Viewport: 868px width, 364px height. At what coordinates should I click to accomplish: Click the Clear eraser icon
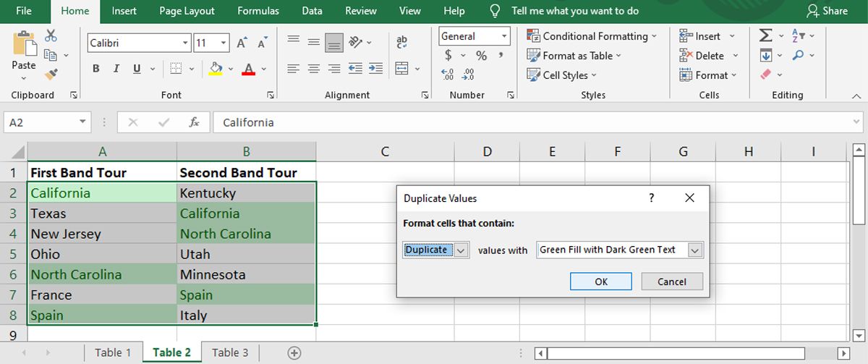click(x=766, y=75)
